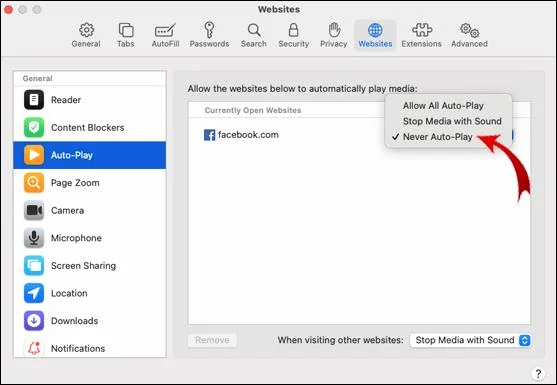Select the Reader label in sidebar
Screen dimensions: 557x385
tap(66, 100)
